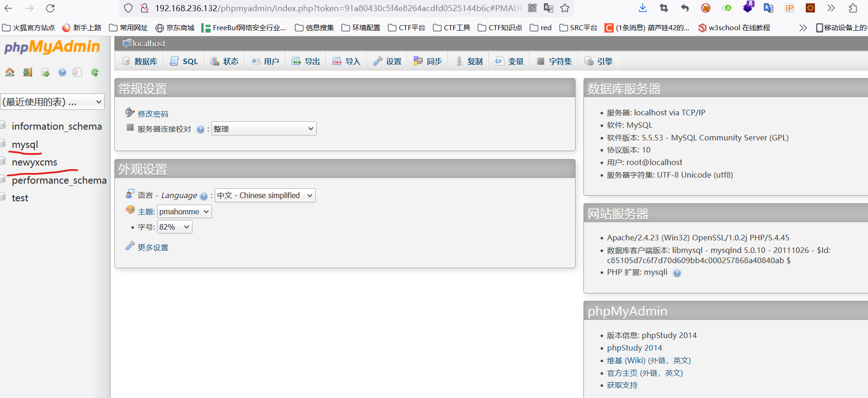Open the language selection dropdown
The height and width of the screenshot is (398, 868).
click(x=265, y=195)
